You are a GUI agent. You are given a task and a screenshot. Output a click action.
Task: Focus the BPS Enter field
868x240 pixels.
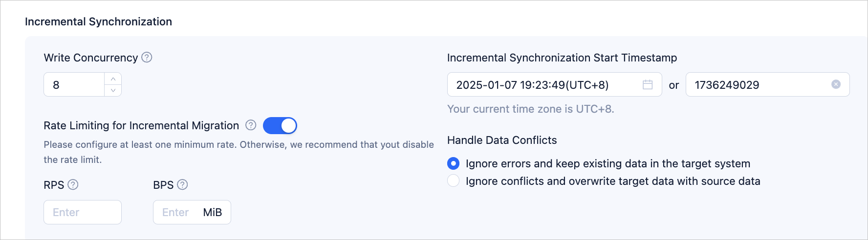(175, 212)
